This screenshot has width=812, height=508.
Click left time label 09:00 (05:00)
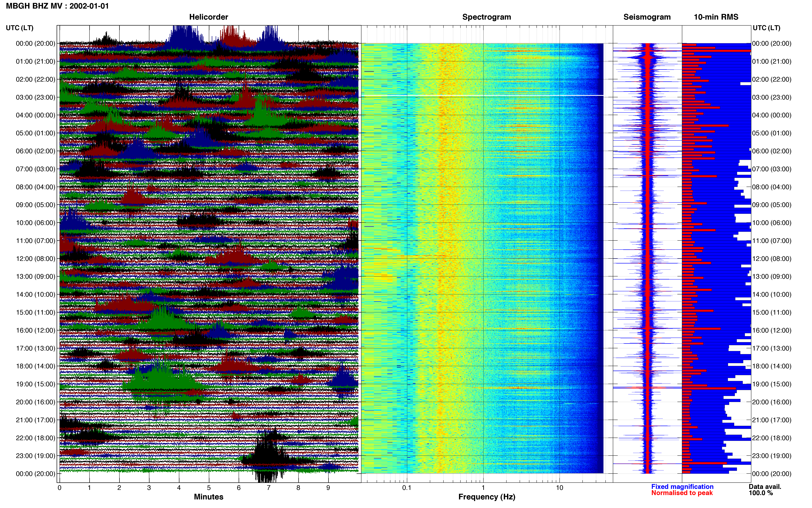(35, 205)
